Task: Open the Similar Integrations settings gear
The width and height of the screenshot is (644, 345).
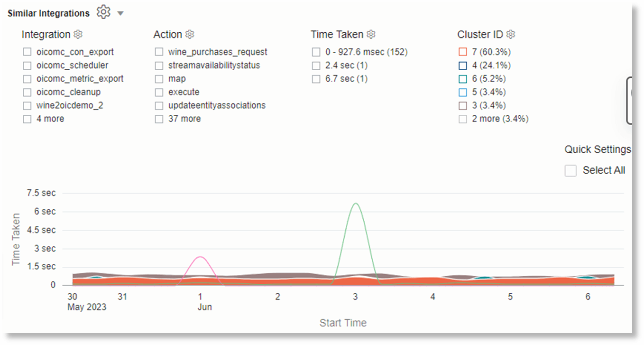Action: (x=103, y=13)
